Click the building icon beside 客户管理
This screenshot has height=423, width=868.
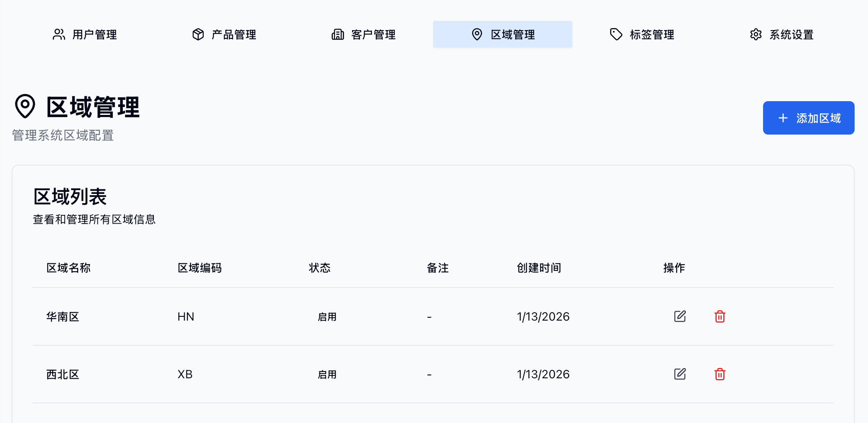point(338,34)
